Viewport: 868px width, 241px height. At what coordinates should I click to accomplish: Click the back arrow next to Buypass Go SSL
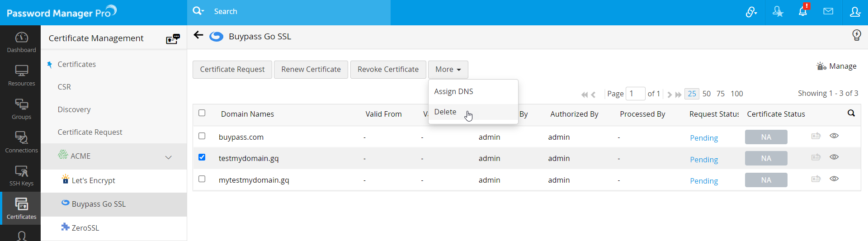198,35
